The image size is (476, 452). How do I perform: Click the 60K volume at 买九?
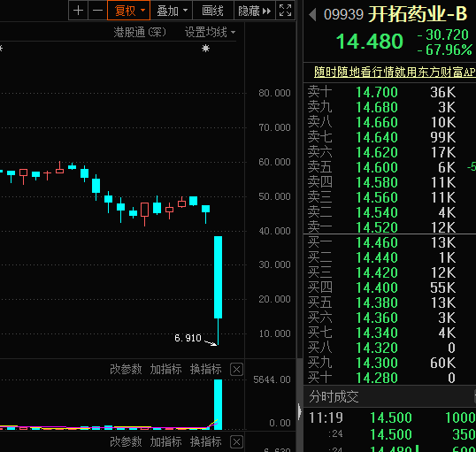point(443,363)
